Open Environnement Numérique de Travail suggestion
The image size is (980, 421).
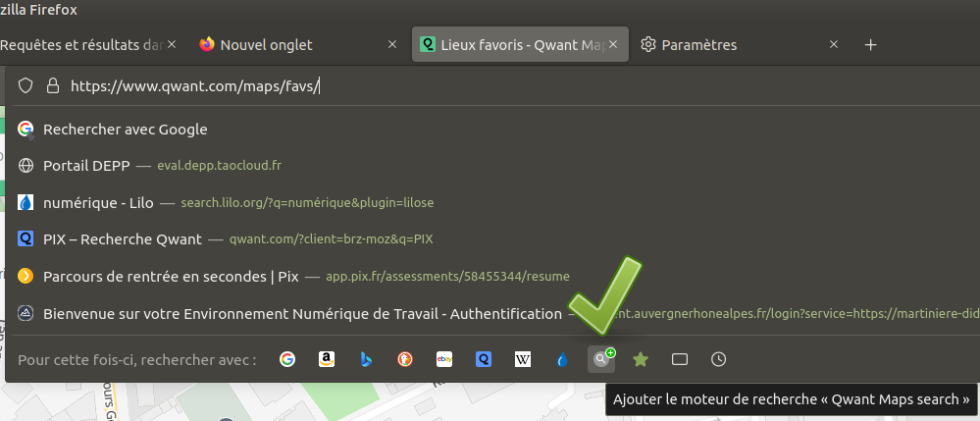[x=493, y=313]
